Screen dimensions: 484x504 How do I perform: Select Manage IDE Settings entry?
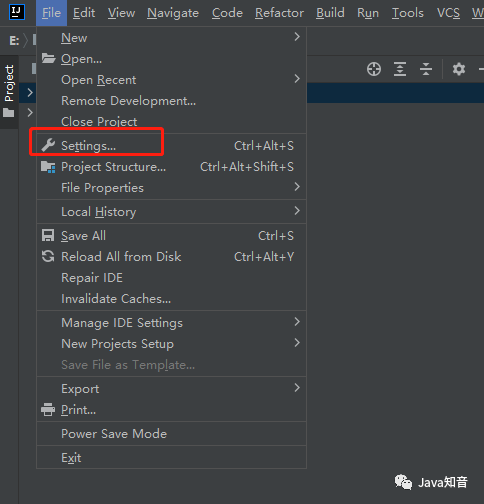[171, 323]
